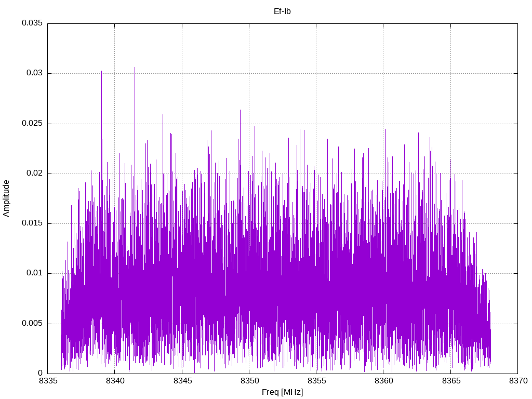The width and height of the screenshot is (532, 399).
Task: Click the 8365 x-axis tick label
Action: click(x=451, y=381)
